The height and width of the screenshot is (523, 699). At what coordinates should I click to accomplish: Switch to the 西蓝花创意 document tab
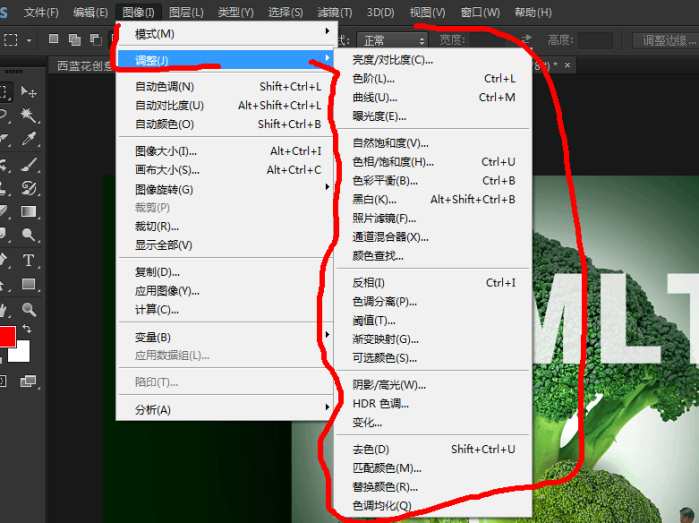pyautogui.click(x=84, y=66)
